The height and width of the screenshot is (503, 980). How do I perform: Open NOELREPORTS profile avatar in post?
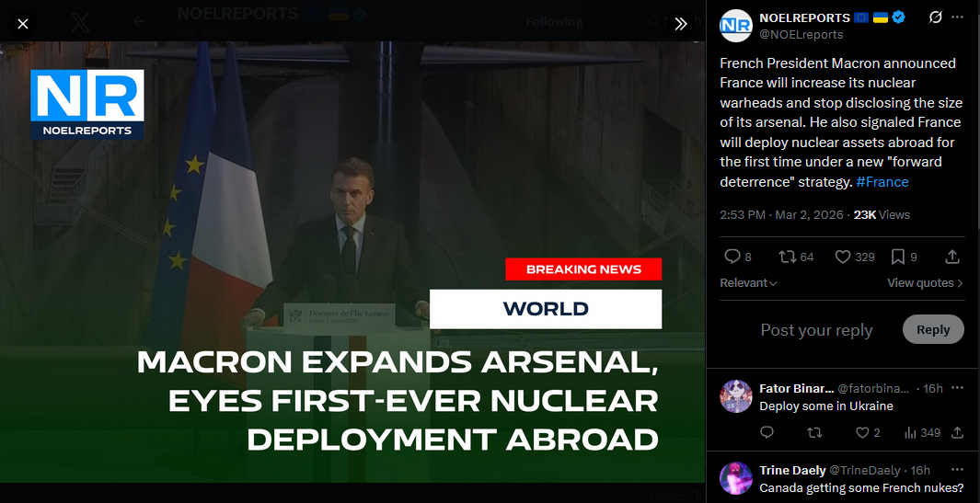(x=735, y=26)
